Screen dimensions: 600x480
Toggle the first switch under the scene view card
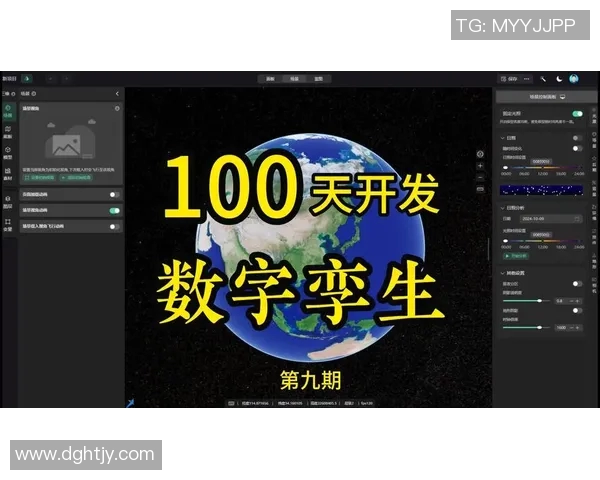(114, 194)
